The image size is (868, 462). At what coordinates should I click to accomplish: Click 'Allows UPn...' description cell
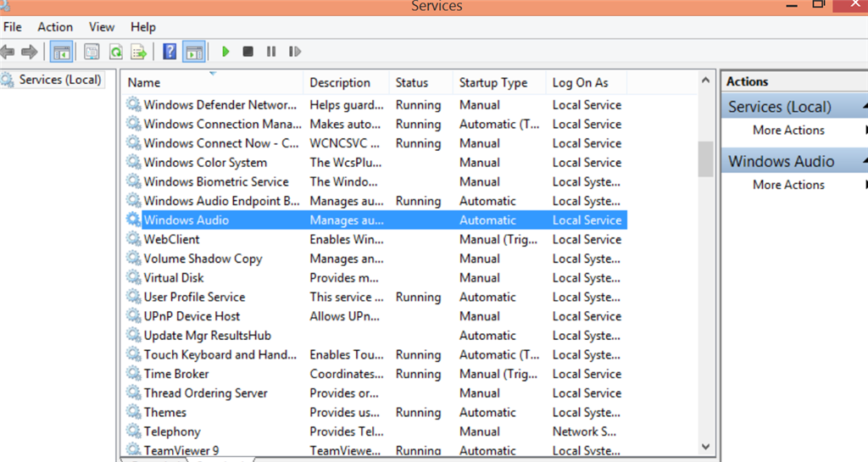point(344,316)
